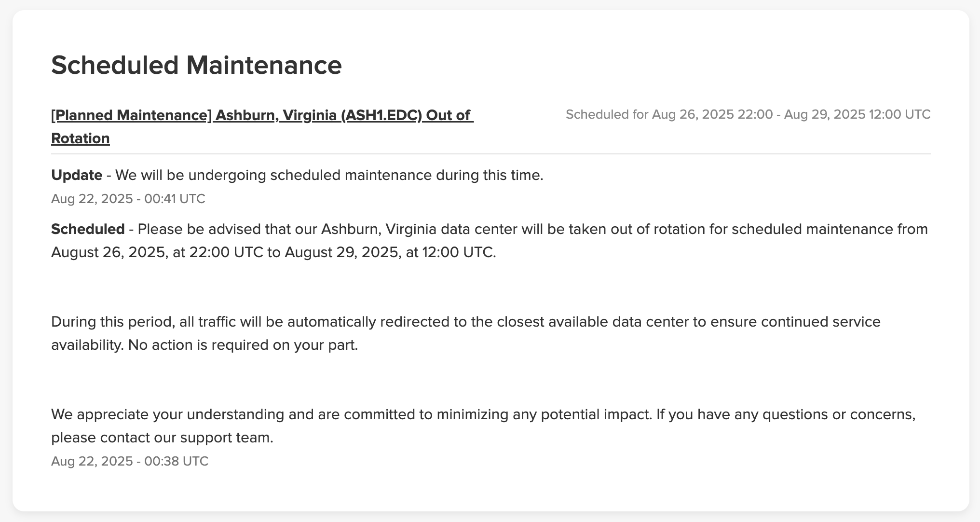Screen dimensions: 980x522
Task: Select the Scheduled Maintenance heading
Action: pyautogui.click(x=196, y=65)
